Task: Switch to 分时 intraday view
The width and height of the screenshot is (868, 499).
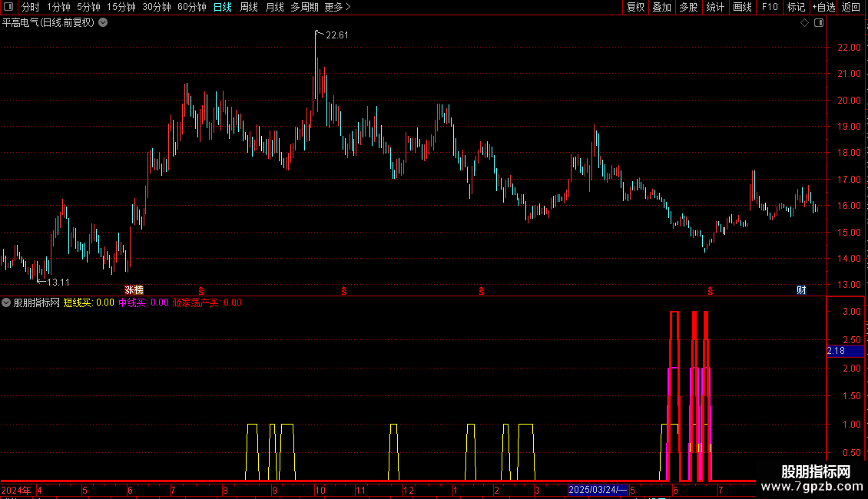Action: coord(31,7)
